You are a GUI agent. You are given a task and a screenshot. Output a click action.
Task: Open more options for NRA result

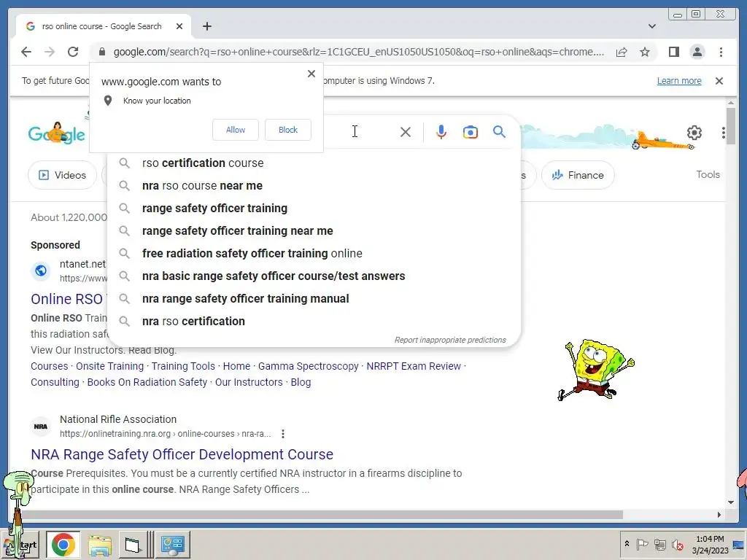pos(283,434)
